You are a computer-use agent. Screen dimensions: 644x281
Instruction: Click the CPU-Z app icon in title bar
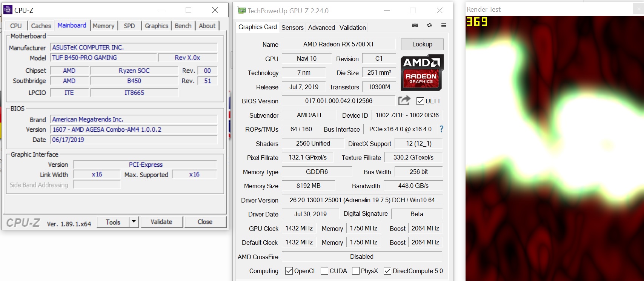point(8,10)
